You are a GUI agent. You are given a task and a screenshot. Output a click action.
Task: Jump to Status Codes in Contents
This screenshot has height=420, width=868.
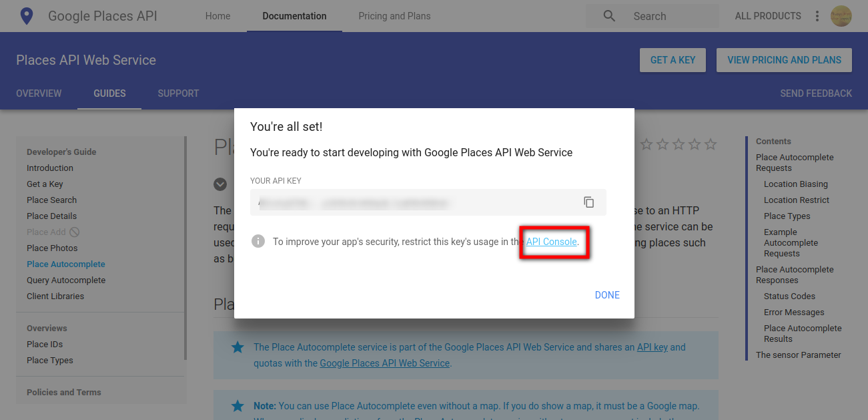pyautogui.click(x=789, y=296)
